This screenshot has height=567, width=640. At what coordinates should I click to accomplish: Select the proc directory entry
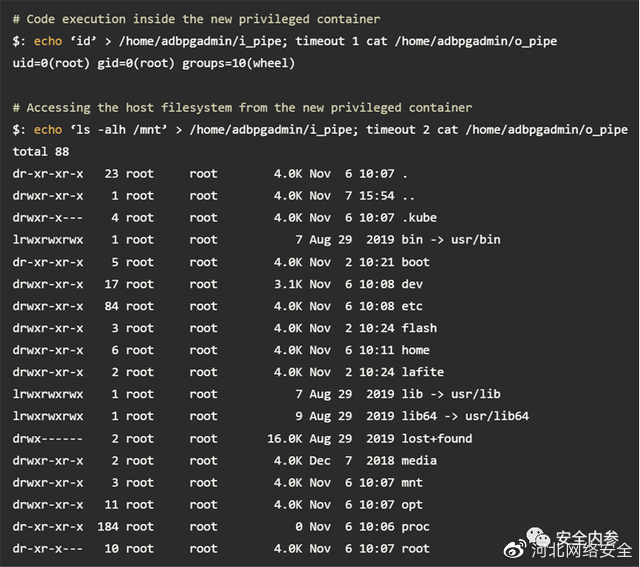click(x=416, y=527)
